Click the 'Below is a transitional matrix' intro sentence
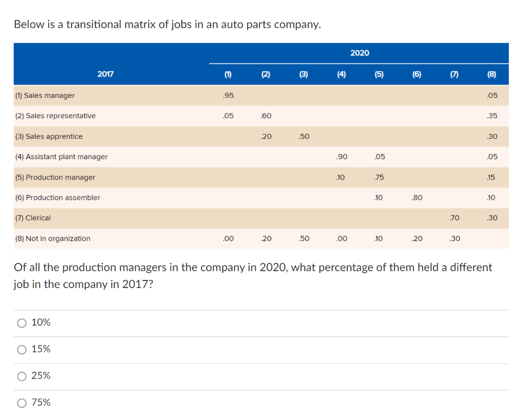 (x=168, y=24)
